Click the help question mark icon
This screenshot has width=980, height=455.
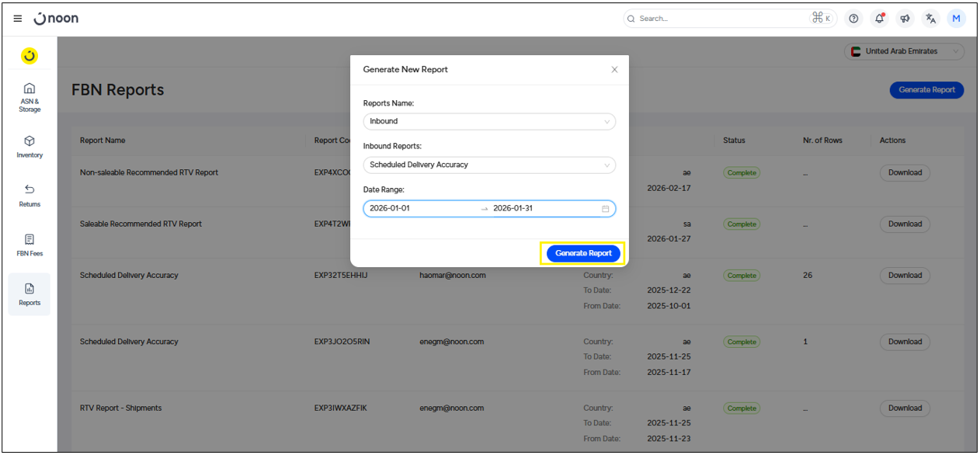[853, 19]
